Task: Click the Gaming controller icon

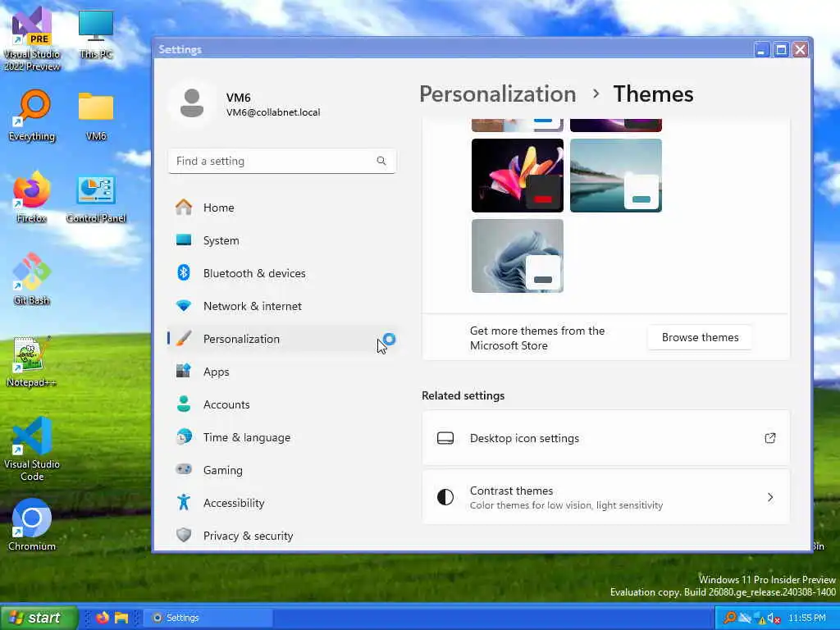Action: click(x=184, y=469)
